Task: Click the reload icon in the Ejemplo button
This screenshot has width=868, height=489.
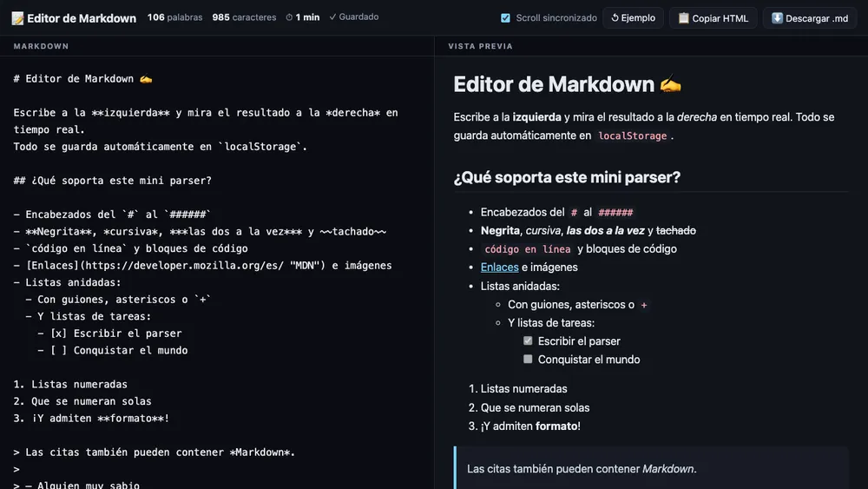Action: (x=615, y=17)
